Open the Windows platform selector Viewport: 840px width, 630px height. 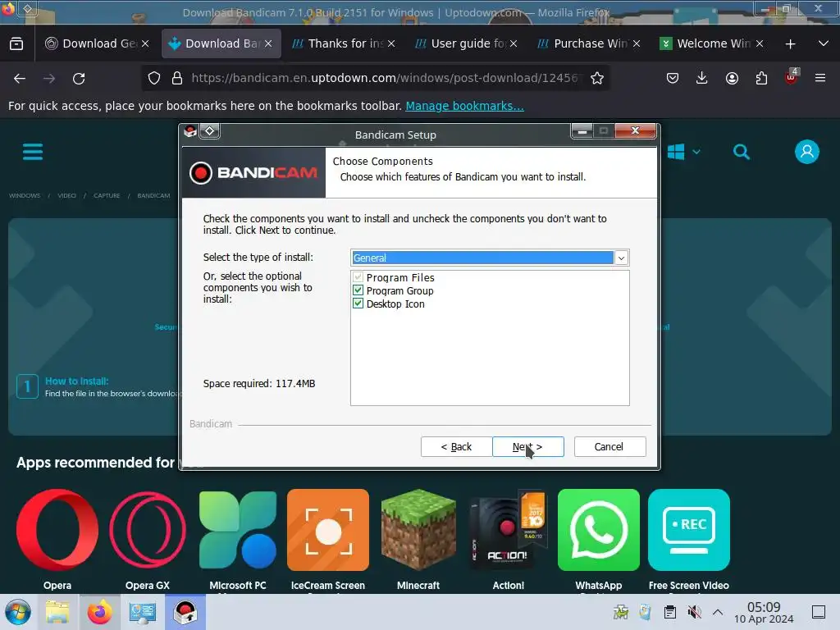(683, 152)
